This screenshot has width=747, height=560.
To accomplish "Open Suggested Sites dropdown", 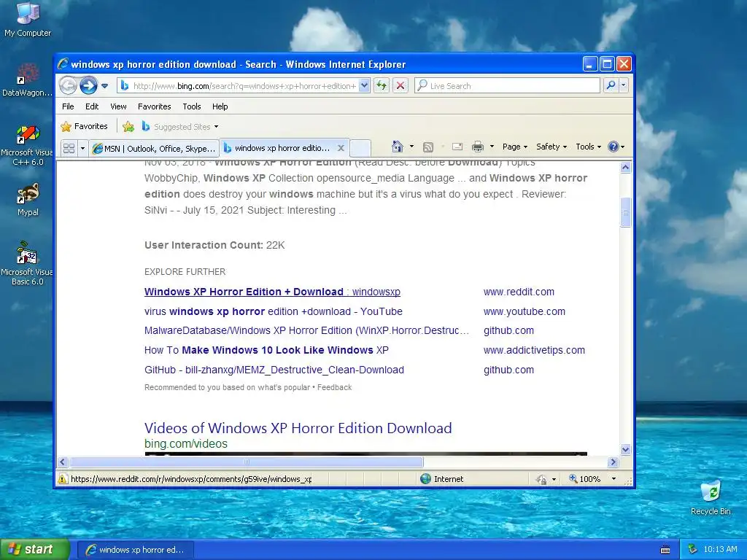I will (180, 127).
